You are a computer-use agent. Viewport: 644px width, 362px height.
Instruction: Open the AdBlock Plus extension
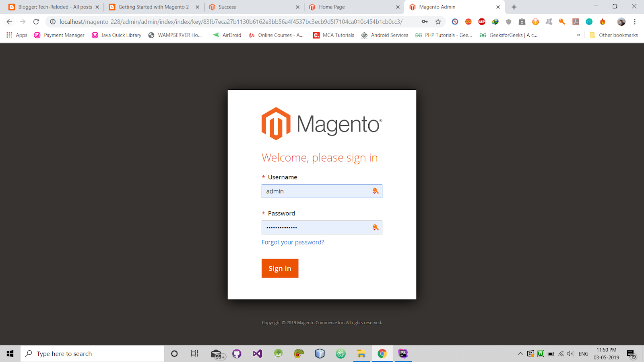click(x=482, y=22)
